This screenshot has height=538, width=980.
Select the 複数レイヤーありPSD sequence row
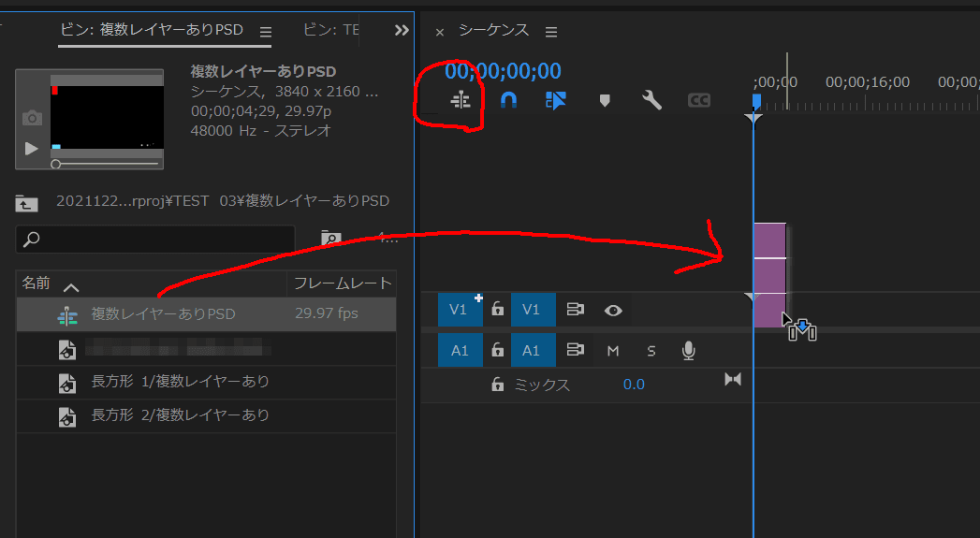click(206, 313)
